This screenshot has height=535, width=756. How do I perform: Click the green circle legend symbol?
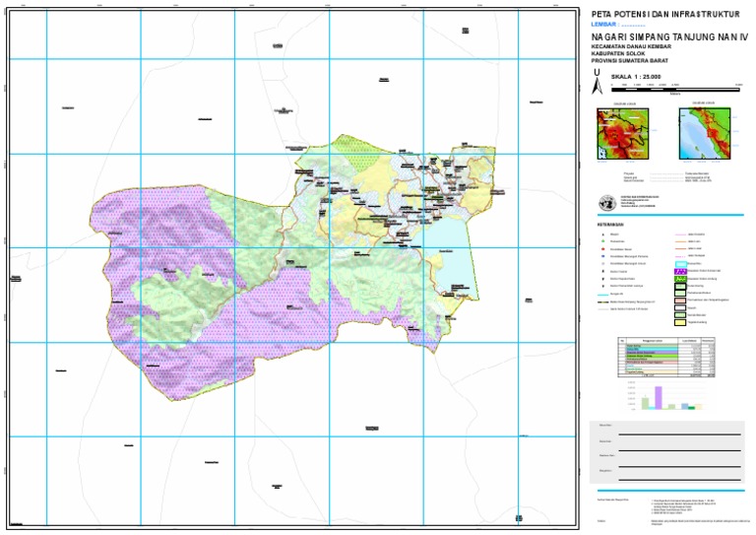[x=601, y=242]
